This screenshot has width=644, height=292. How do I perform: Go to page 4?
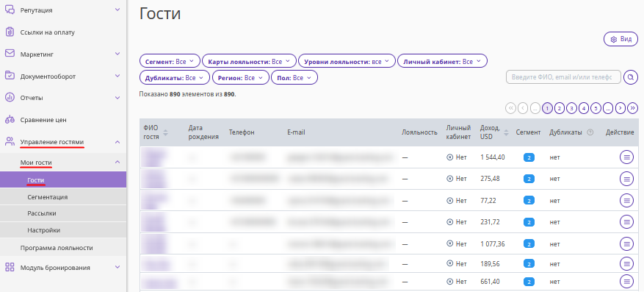(x=584, y=108)
